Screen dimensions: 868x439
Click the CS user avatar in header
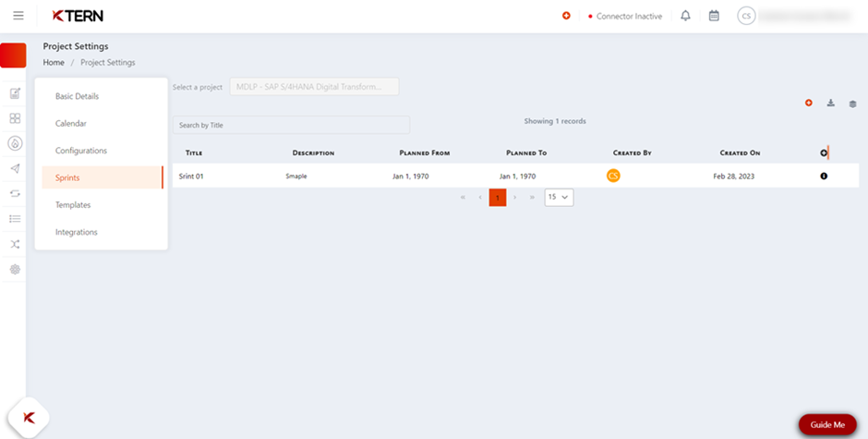point(746,16)
